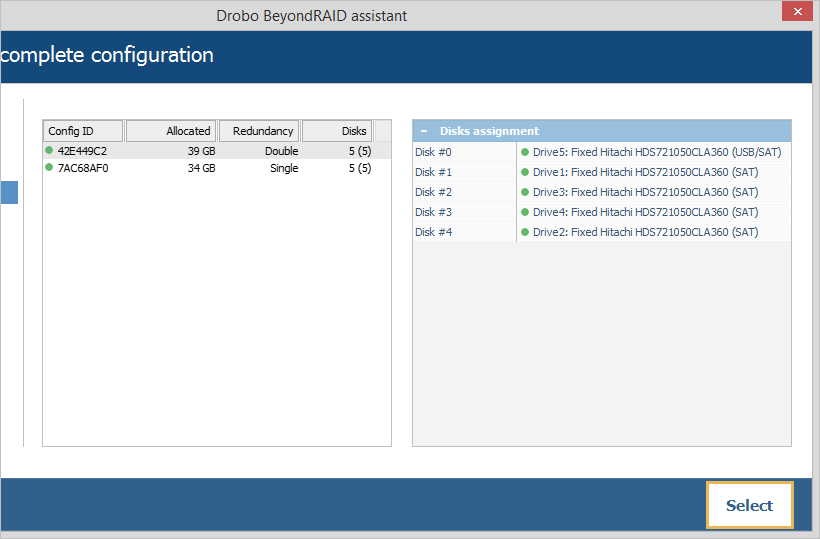The height and width of the screenshot is (539, 820).
Task: Sort by the Redundancy column header
Action: [x=259, y=131]
